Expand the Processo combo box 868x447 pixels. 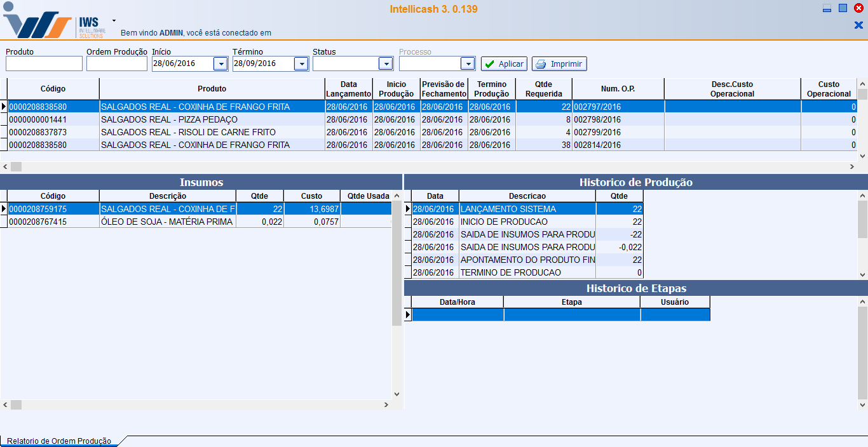[467, 63]
